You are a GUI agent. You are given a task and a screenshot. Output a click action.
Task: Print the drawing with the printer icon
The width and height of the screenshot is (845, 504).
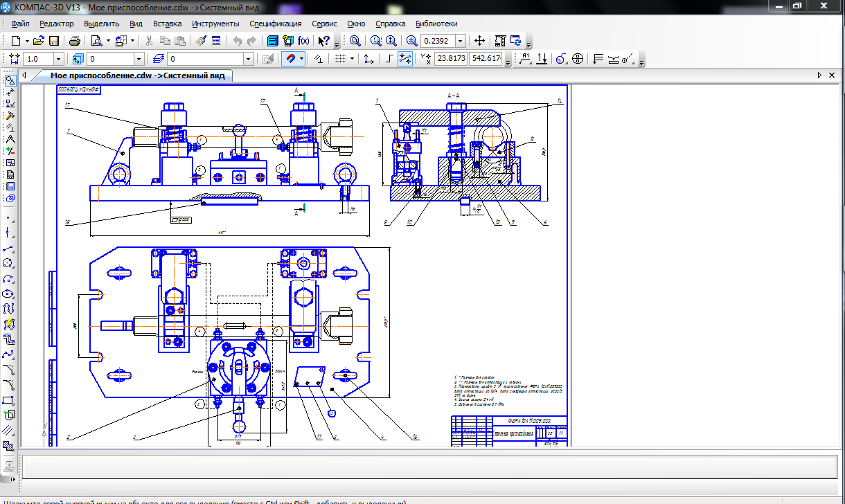(75, 41)
